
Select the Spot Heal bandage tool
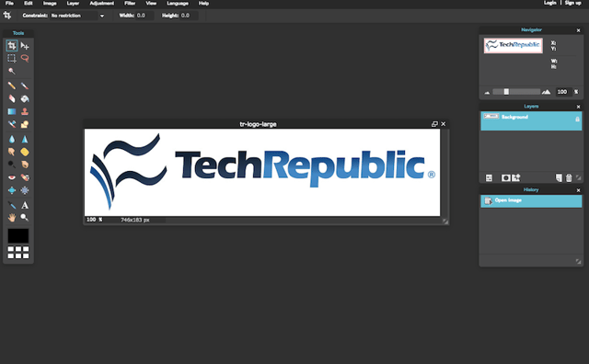25,177
